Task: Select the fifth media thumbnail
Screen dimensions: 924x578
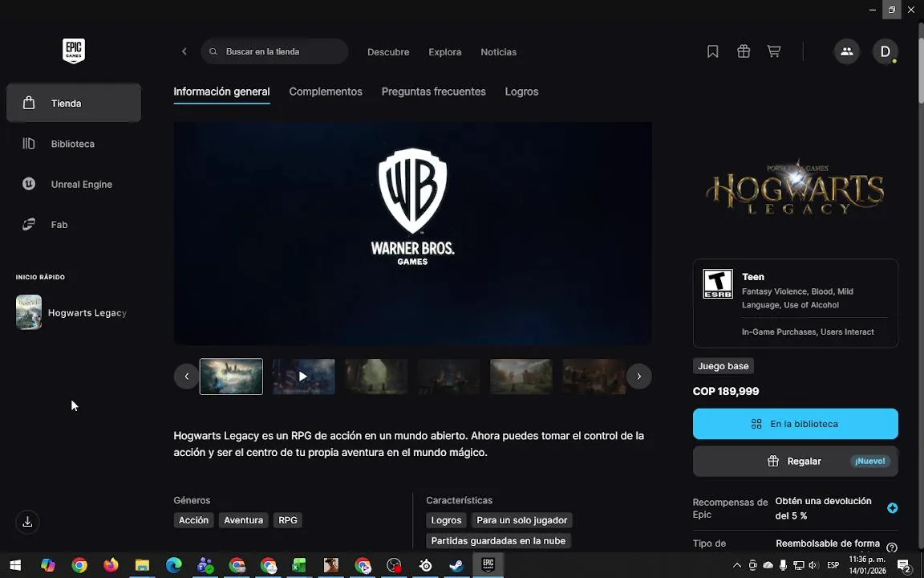Action: (521, 377)
